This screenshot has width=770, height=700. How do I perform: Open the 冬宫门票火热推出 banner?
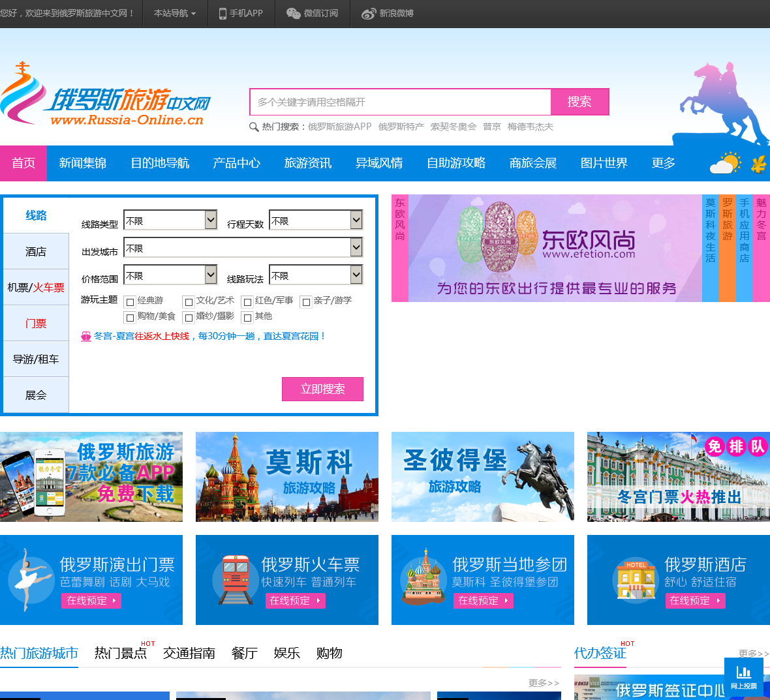679,477
